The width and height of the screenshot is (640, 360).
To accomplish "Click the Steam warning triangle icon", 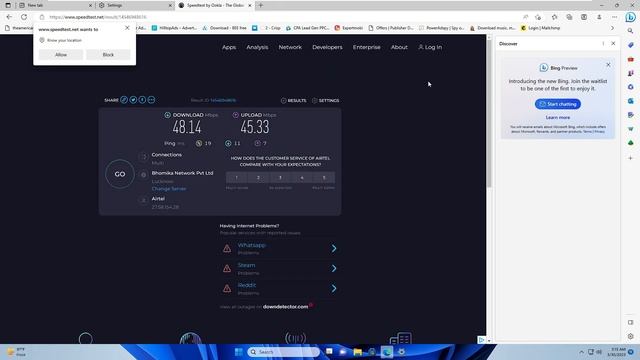I will [x=227, y=268].
